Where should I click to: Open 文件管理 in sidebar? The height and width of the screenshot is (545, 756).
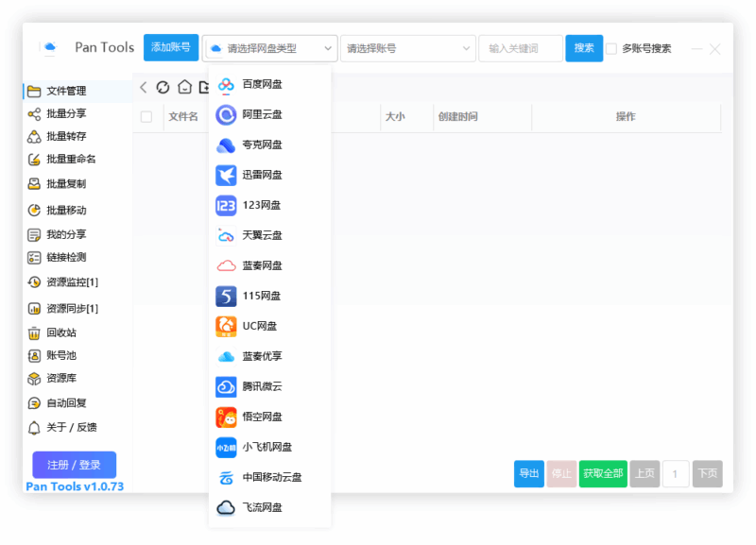(77, 91)
